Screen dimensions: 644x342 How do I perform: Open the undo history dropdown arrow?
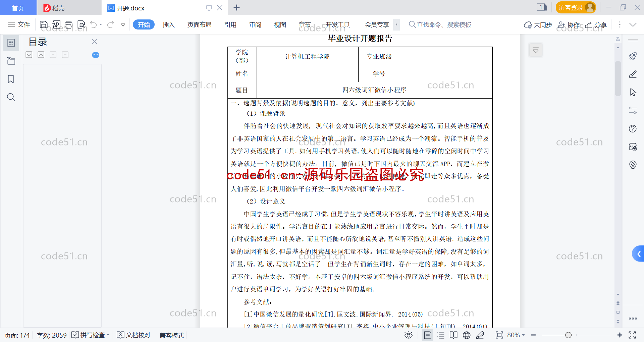[x=101, y=24]
